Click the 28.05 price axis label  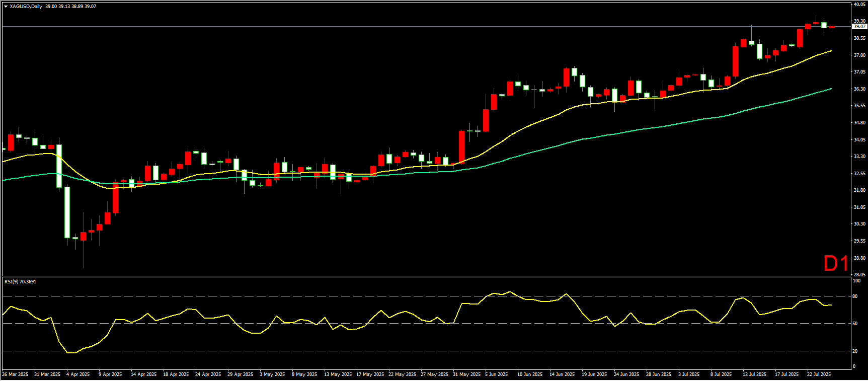click(x=859, y=274)
